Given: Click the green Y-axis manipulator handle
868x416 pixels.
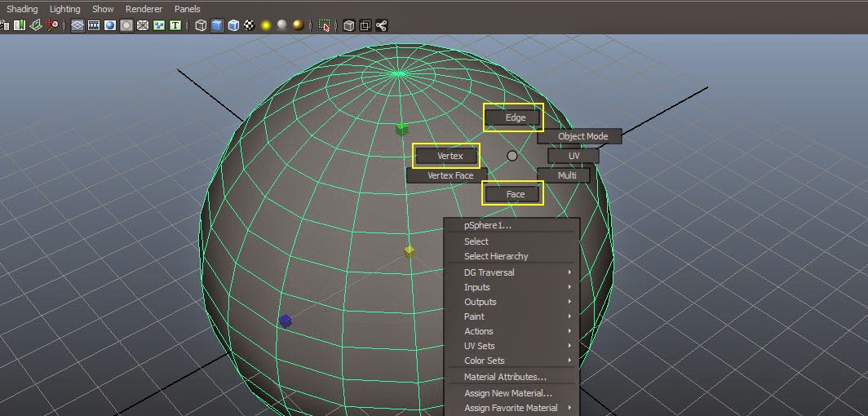Looking at the screenshot, I should 401,129.
